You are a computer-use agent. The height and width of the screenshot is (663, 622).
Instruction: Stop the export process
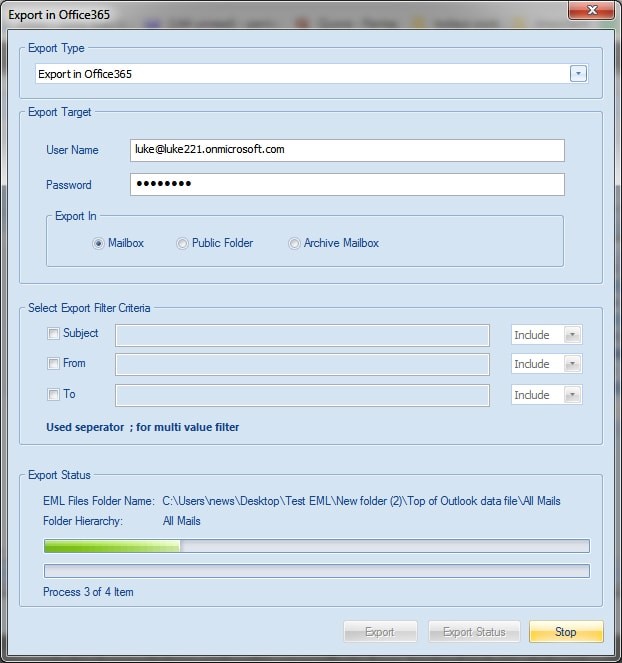[566, 632]
